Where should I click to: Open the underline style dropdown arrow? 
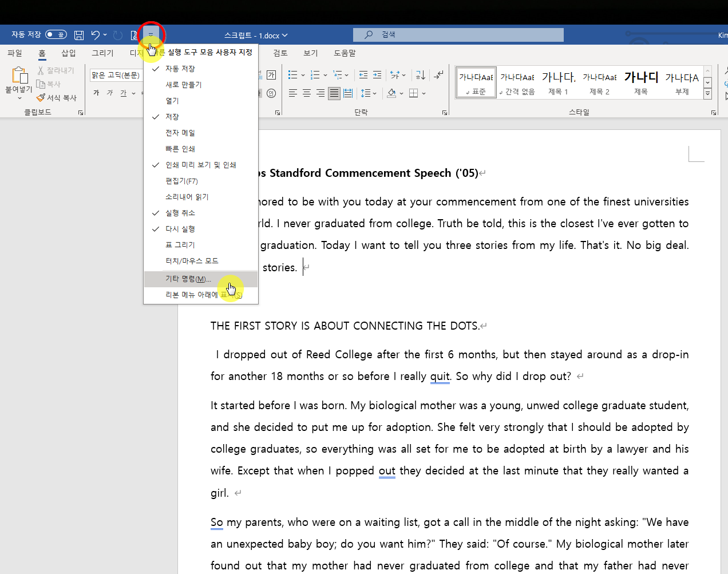(x=134, y=93)
